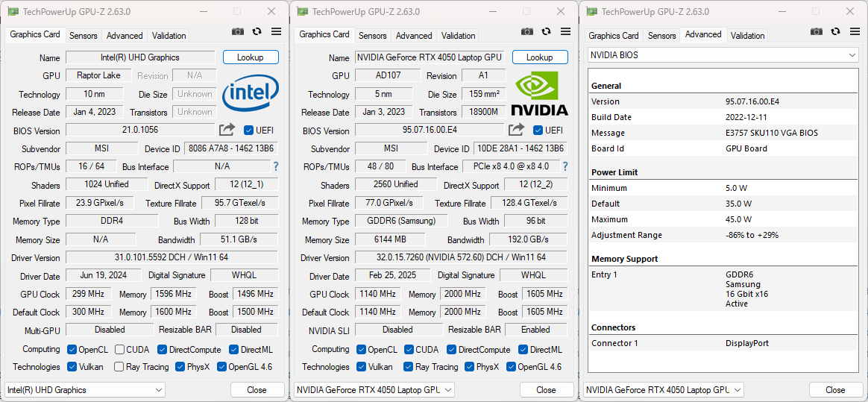Toggle PhysX checkbox in NVIDIA window

(470, 366)
